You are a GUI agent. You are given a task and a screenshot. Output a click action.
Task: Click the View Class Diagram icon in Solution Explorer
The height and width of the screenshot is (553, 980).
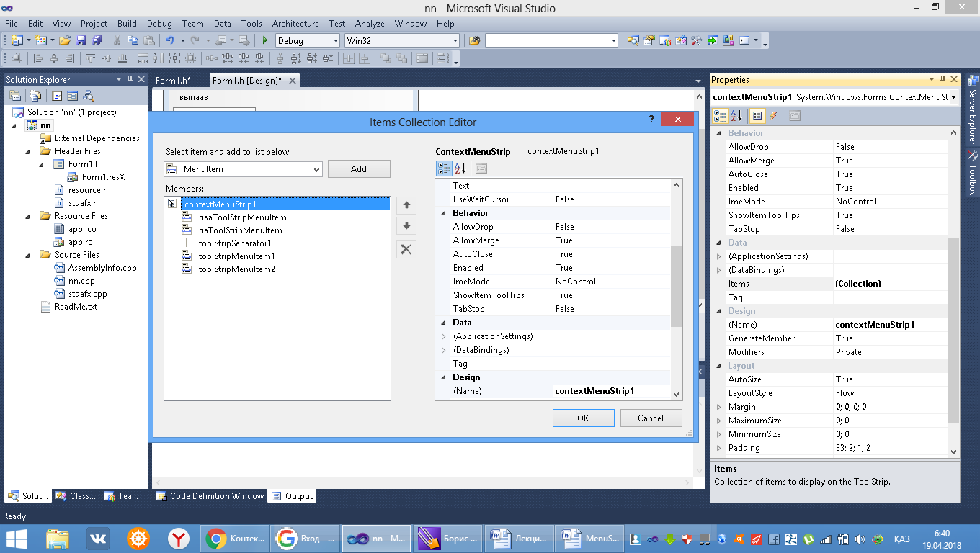click(89, 96)
